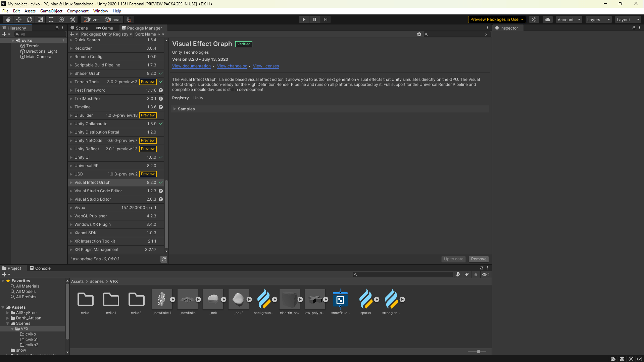The image size is (644, 362).
Task: Switch to the Scene tab
Action: click(x=79, y=28)
